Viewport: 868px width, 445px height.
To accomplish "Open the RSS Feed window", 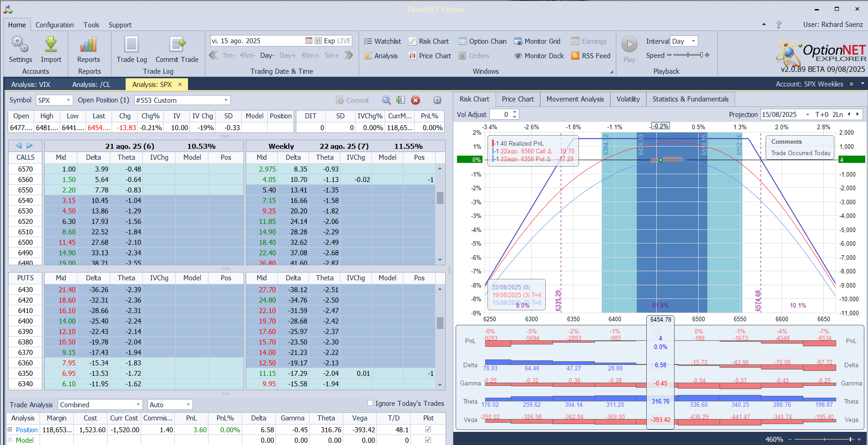I will tap(591, 56).
